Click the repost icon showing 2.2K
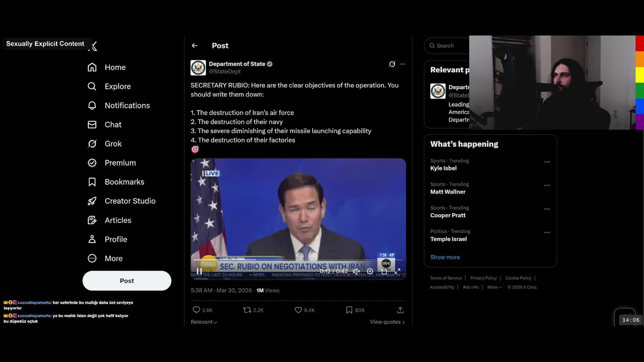 pos(247,310)
